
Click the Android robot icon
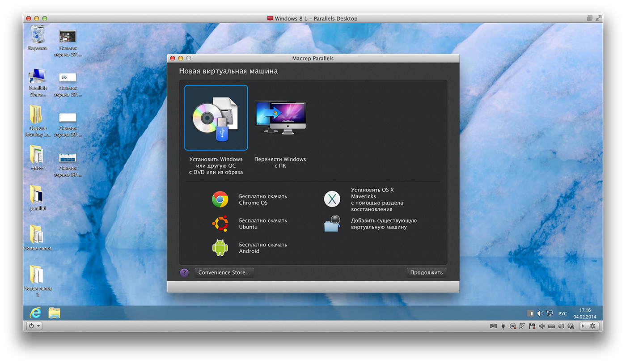tap(220, 248)
